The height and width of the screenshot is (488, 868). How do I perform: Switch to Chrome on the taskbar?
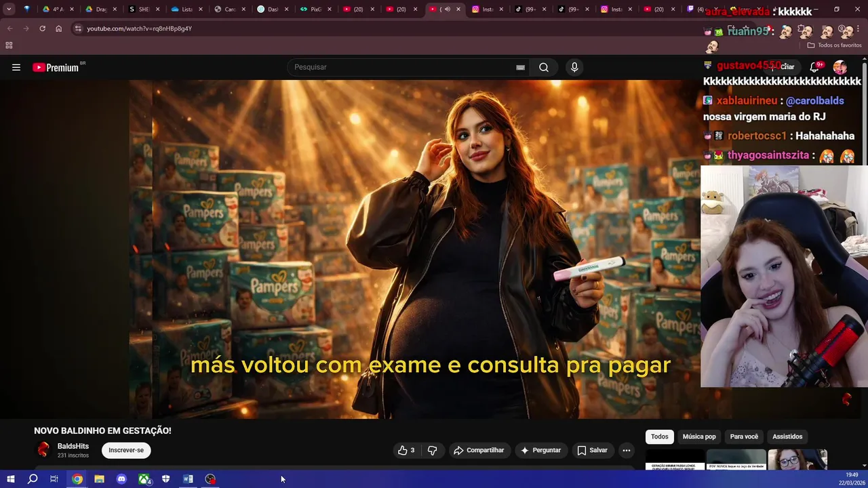coord(77,479)
